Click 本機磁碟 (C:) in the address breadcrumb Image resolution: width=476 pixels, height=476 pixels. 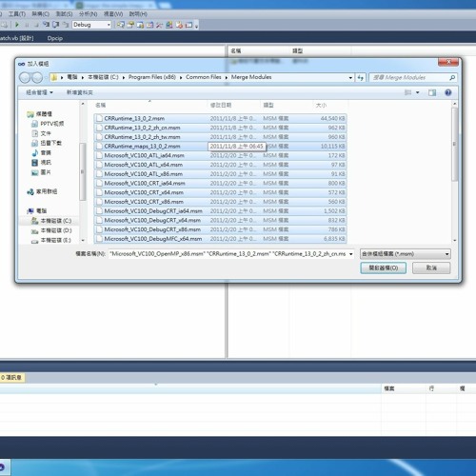click(103, 77)
